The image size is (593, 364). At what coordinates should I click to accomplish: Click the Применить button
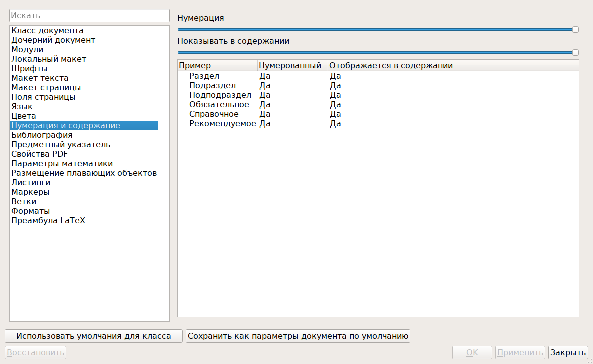(x=520, y=352)
